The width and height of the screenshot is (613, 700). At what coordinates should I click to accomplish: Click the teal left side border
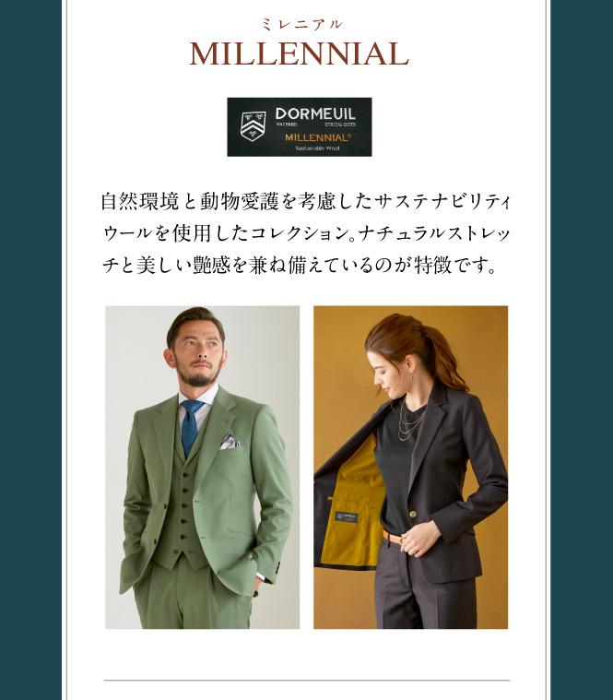(30, 350)
